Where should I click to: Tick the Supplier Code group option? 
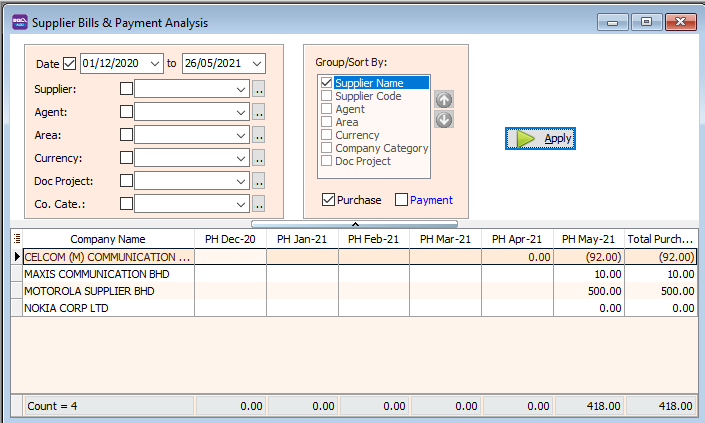[x=326, y=96]
